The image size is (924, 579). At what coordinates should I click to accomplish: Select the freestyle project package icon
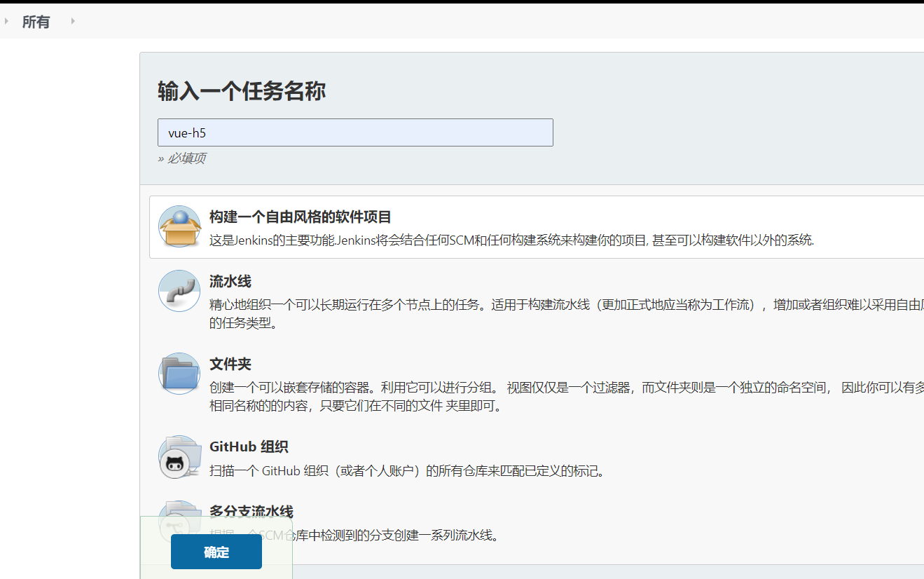[179, 227]
